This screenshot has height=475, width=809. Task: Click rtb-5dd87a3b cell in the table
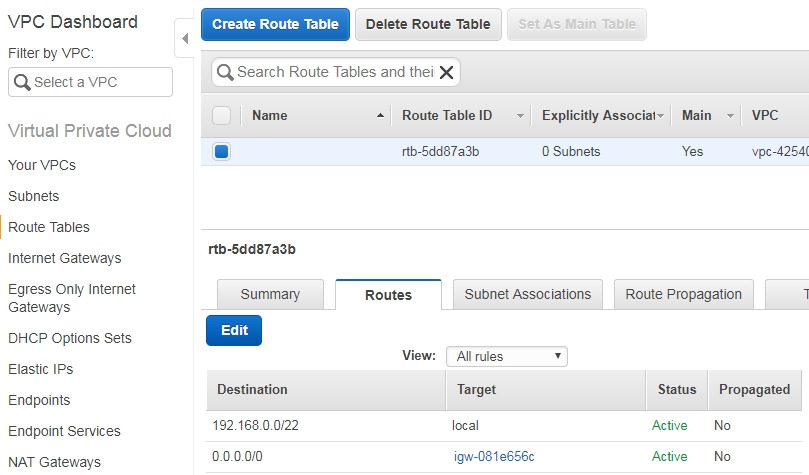pos(440,152)
